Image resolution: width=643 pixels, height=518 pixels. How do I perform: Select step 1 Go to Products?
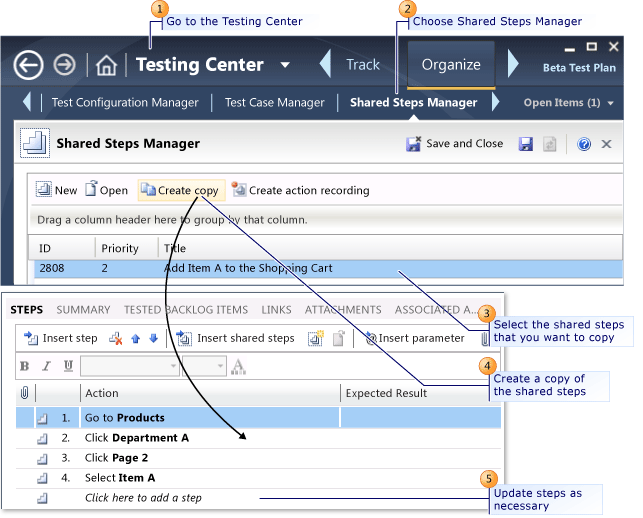click(258, 418)
